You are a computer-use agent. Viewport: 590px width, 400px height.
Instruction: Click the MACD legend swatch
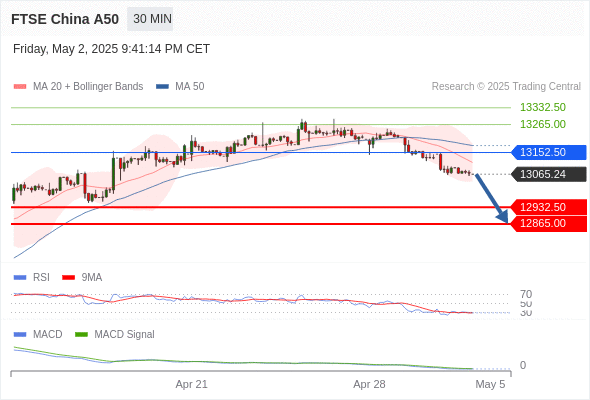(20, 335)
